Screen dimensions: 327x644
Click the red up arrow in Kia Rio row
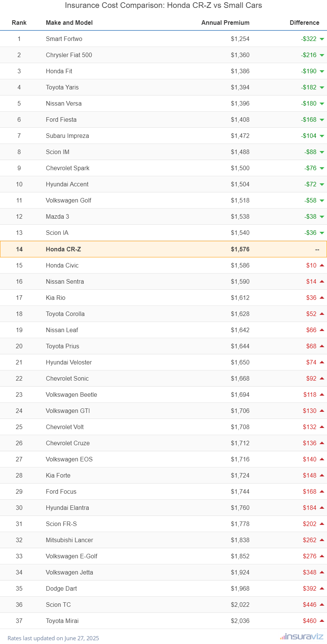[322, 298]
